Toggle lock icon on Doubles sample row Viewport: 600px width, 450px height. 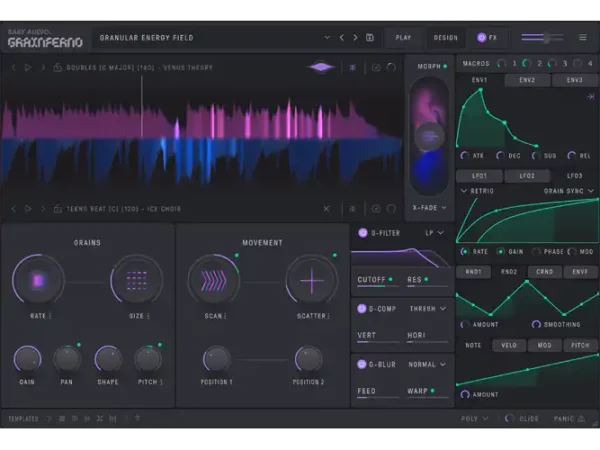58,67
